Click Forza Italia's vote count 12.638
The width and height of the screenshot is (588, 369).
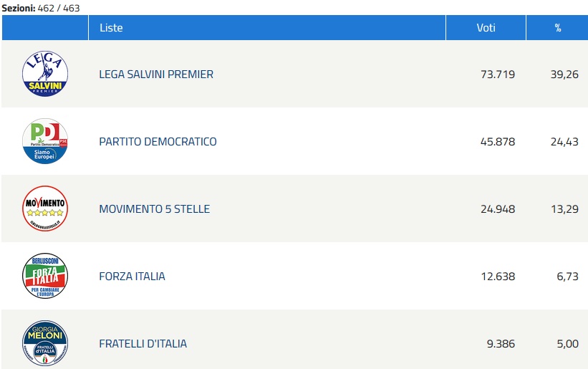[497, 276]
